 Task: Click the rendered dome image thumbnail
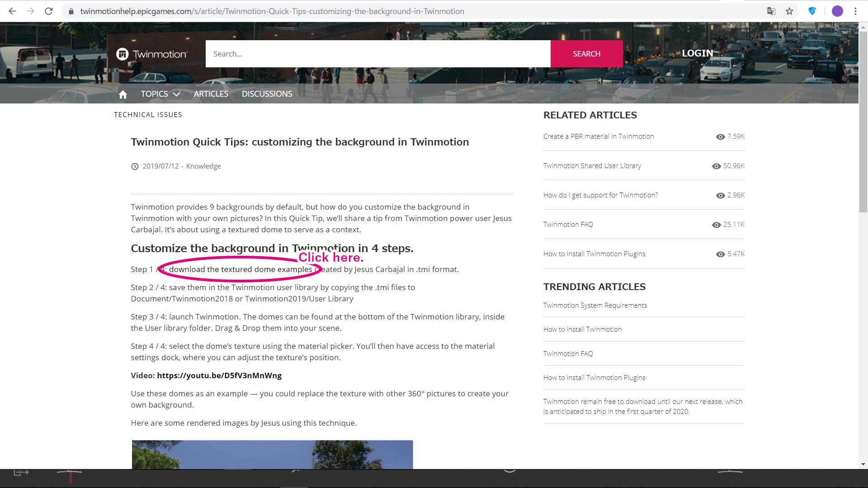272,455
